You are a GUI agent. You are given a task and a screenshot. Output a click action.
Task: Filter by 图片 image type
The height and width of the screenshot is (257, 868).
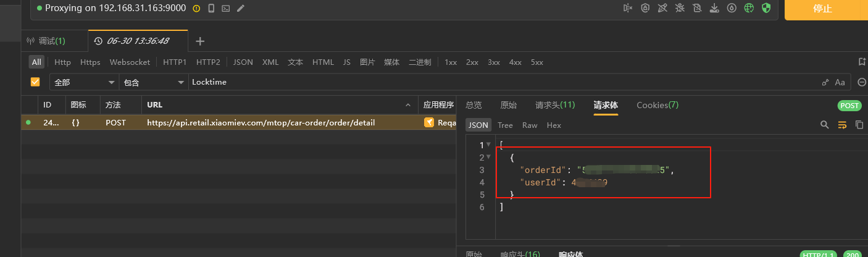[x=367, y=62]
